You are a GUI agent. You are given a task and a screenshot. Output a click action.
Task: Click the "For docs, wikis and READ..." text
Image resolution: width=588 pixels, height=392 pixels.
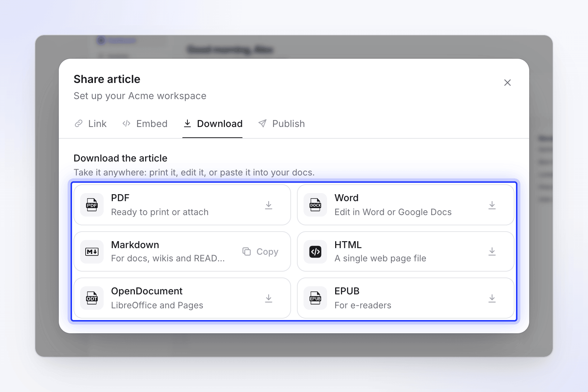tap(168, 258)
